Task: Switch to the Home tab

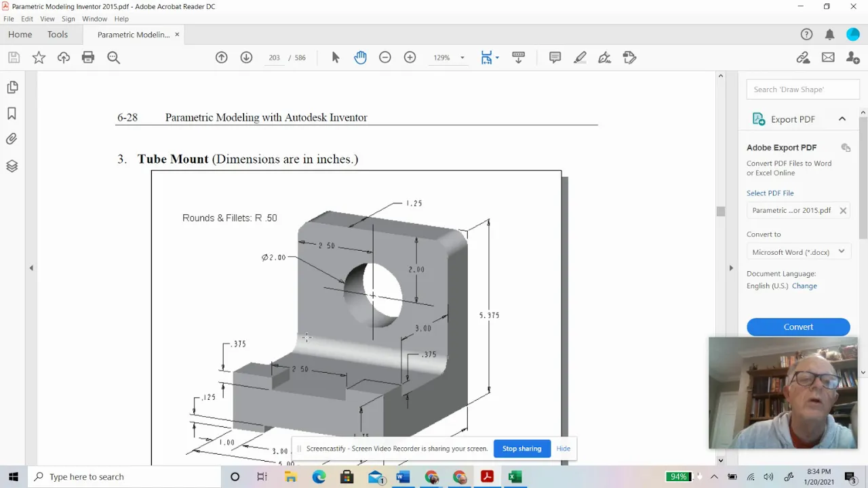Action: pos(20,35)
